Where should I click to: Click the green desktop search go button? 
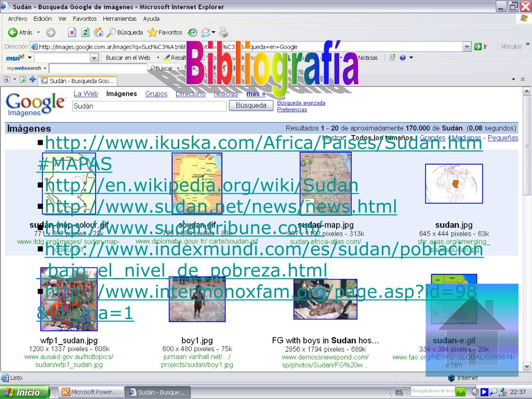460,392
